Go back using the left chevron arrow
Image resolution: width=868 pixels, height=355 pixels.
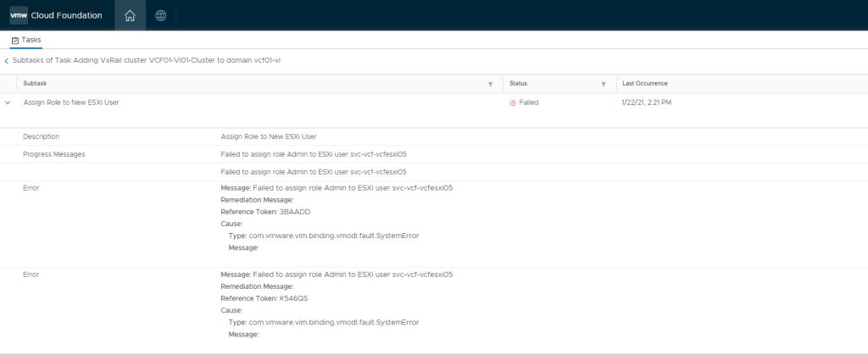[x=7, y=61]
